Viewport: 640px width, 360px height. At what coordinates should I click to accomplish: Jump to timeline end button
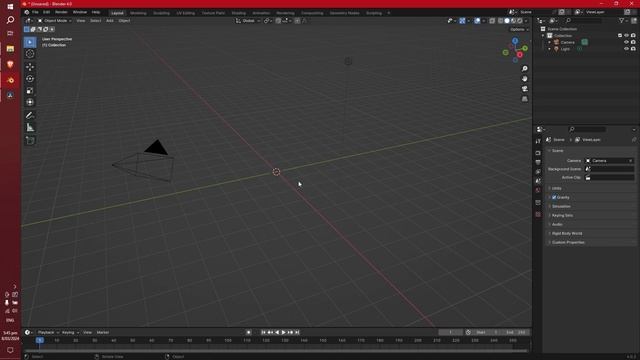[297, 332]
